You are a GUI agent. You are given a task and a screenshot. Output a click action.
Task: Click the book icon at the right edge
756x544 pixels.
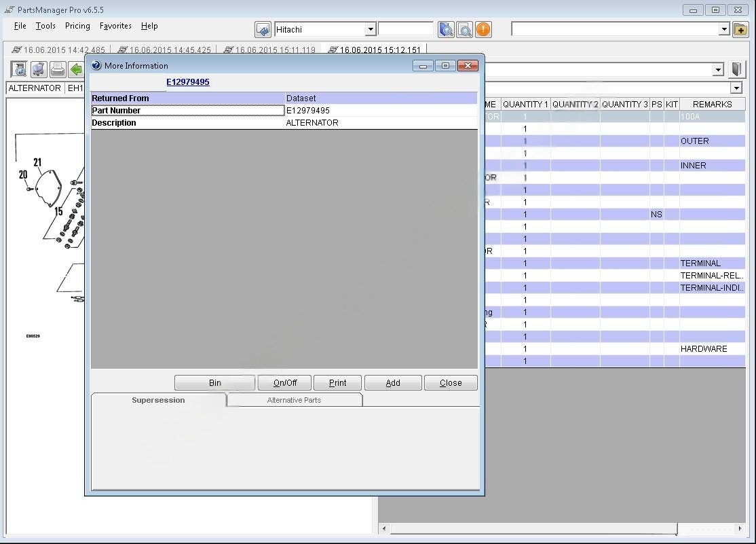737,69
